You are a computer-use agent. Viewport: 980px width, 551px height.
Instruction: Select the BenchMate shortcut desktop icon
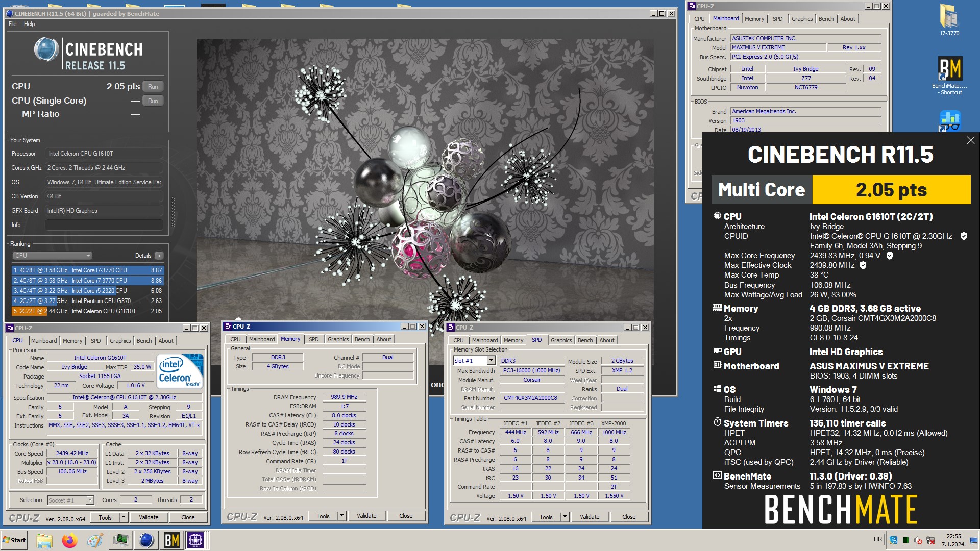click(x=949, y=76)
